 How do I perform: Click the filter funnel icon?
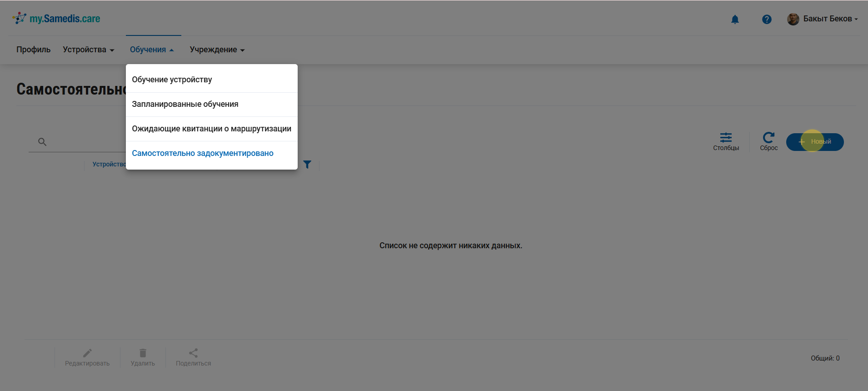(x=307, y=165)
